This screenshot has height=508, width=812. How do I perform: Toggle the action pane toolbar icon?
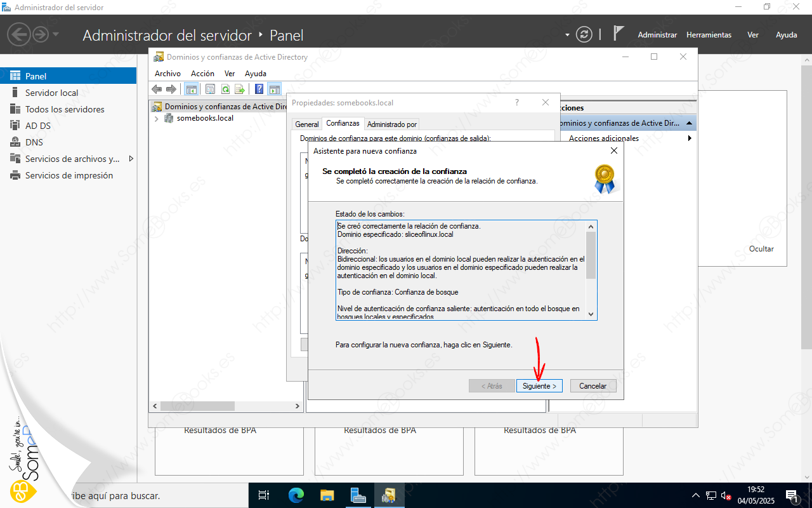[x=274, y=90]
